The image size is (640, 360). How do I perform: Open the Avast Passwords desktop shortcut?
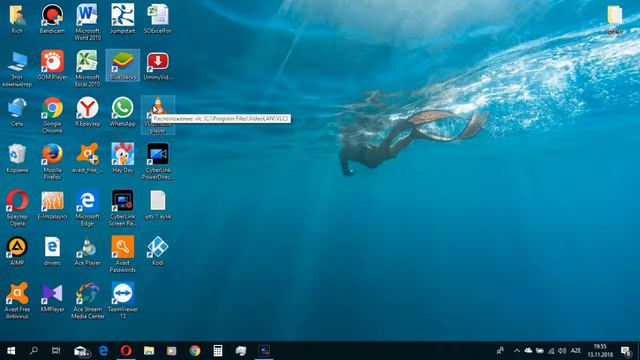point(122,254)
